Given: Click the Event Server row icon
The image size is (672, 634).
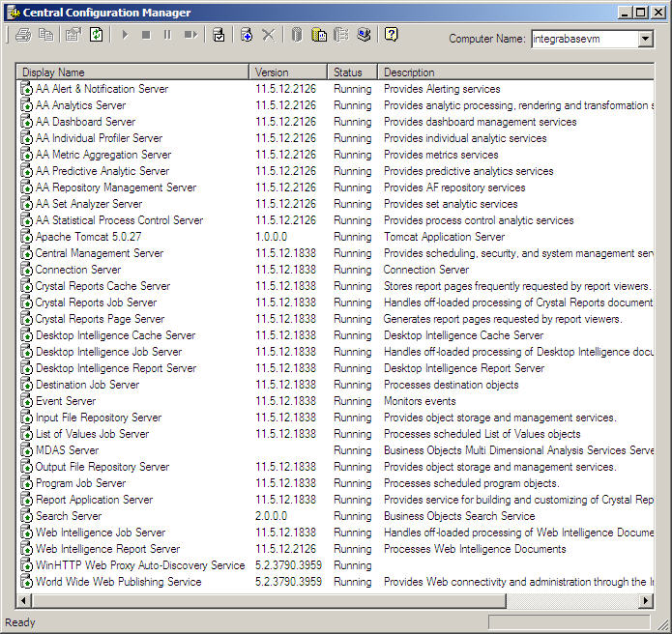Looking at the screenshot, I should [x=26, y=401].
